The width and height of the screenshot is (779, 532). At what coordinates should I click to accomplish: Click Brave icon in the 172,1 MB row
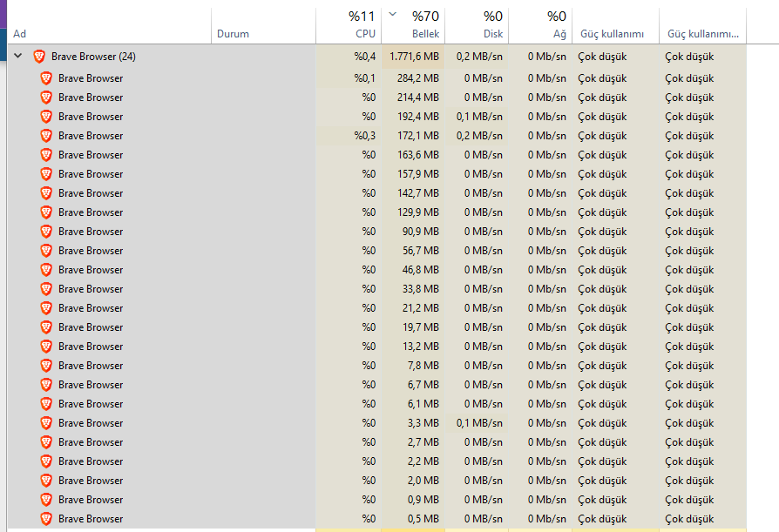pos(46,136)
